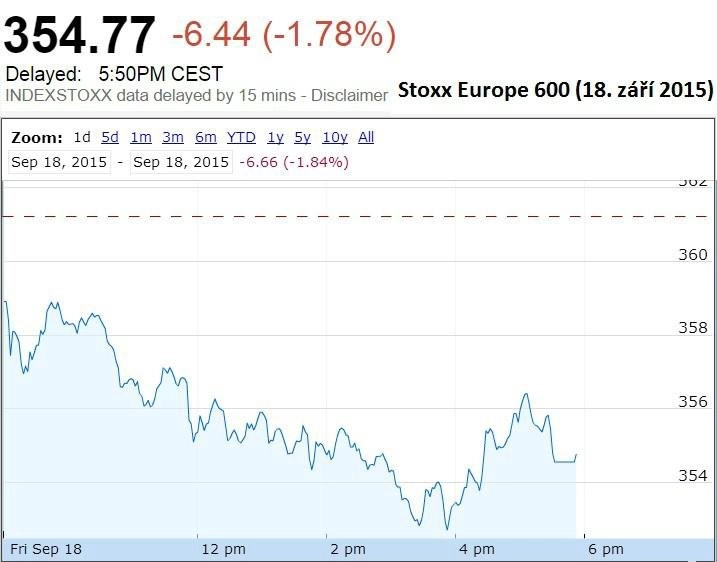This screenshot has height=562, width=717.
Task: Click the 2 pm marker on time axis
Action: 348,549
